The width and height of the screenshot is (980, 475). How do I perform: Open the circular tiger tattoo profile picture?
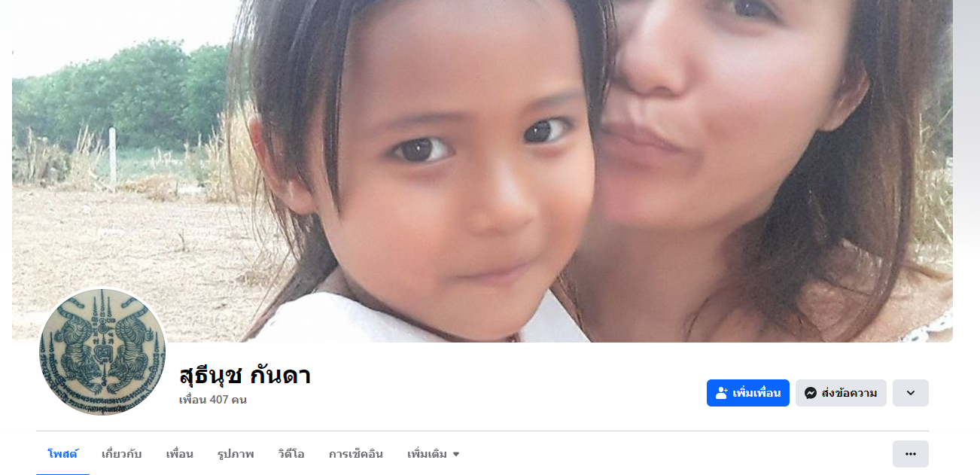point(102,352)
